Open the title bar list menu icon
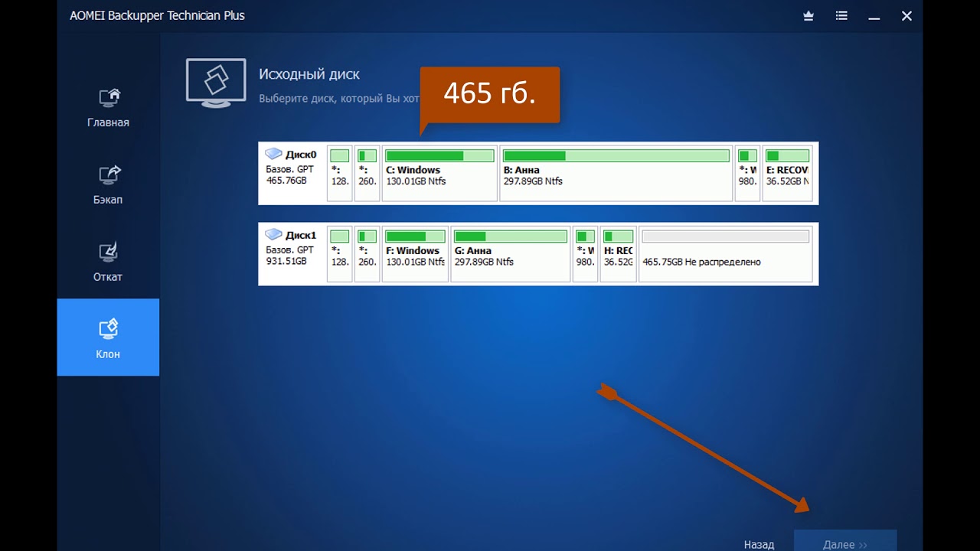This screenshot has height=551, width=980. (x=841, y=15)
